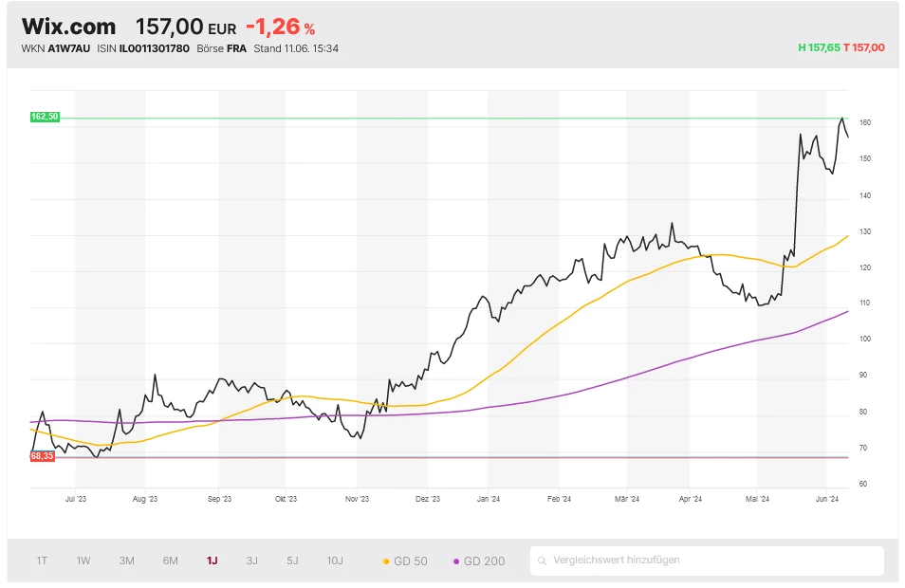Select the 1T time range
Screen dimensions: 905x588
(42, 560)
